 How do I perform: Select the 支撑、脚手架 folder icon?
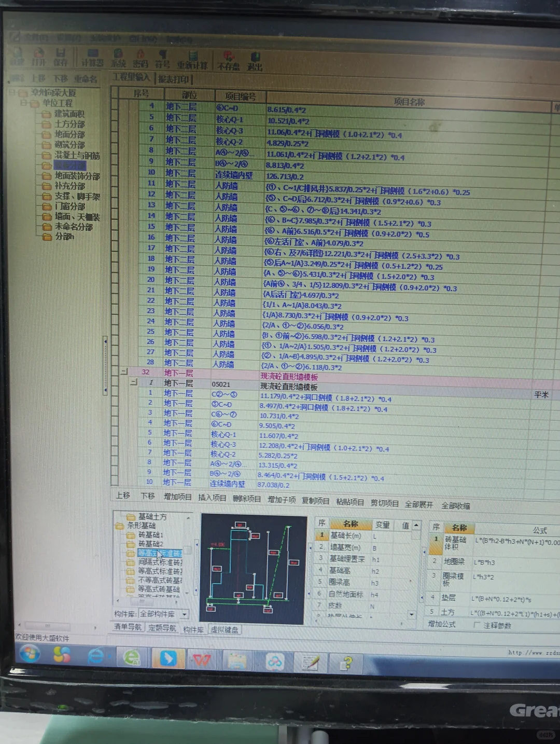tap(47, 196)
